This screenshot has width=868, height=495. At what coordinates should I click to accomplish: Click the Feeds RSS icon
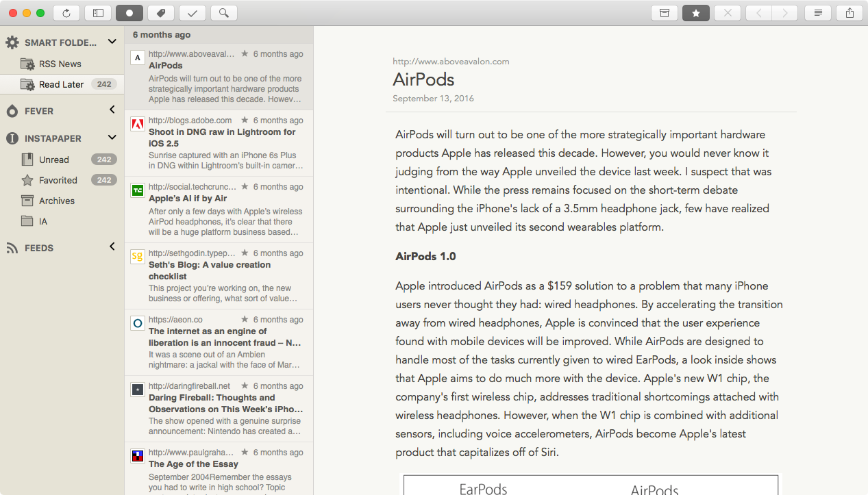tap(12, 248)
